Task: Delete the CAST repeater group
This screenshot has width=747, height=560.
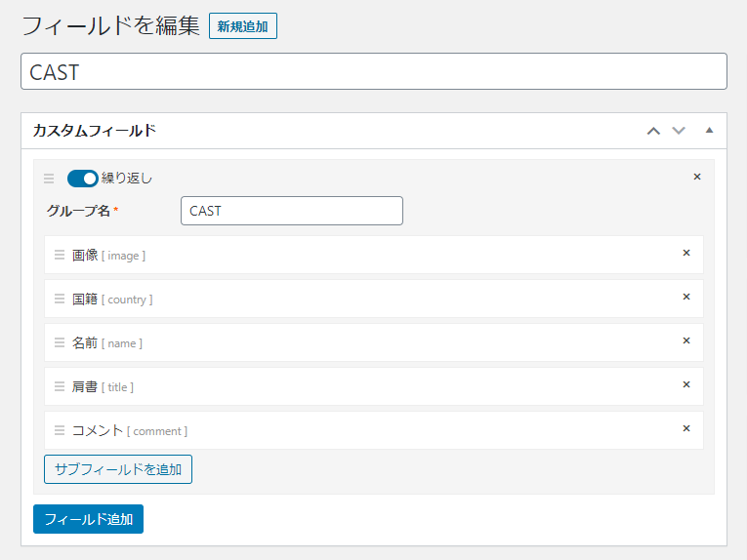Action: (x=696, y=177)
